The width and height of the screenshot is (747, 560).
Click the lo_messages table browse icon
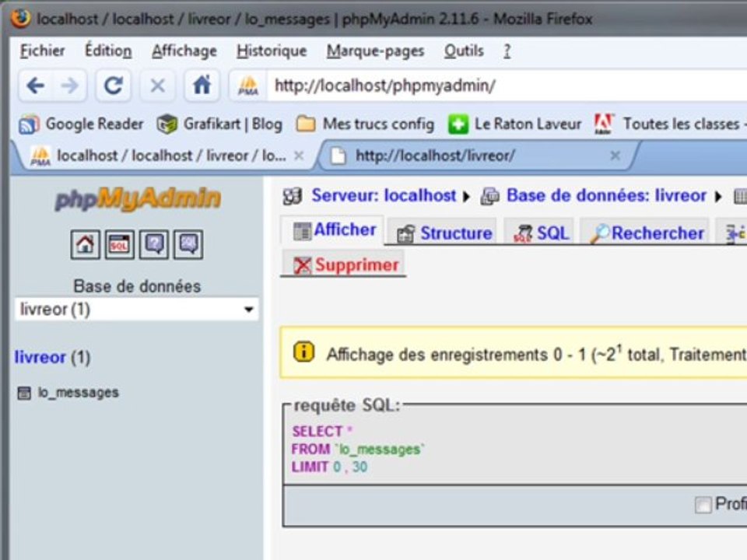[24, 393]
